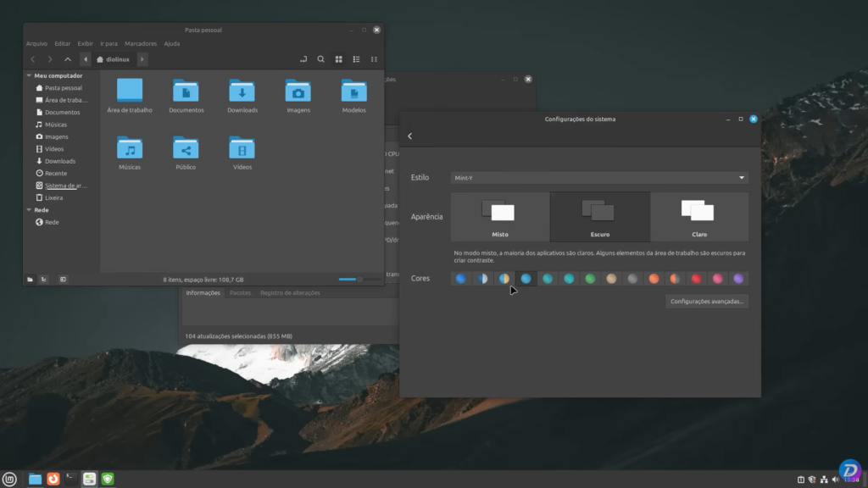Open the network settings from the system tray
The height and width of the screenshot is (488, 868).
click(x=824, y=480)
